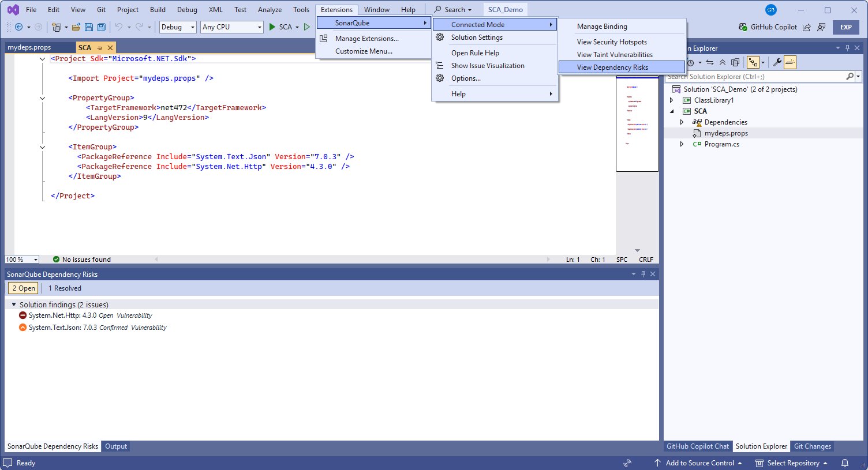Viewport: 868px width, 470px height.
Task: Click Add to Source Control button
Action: pos(698,463)
